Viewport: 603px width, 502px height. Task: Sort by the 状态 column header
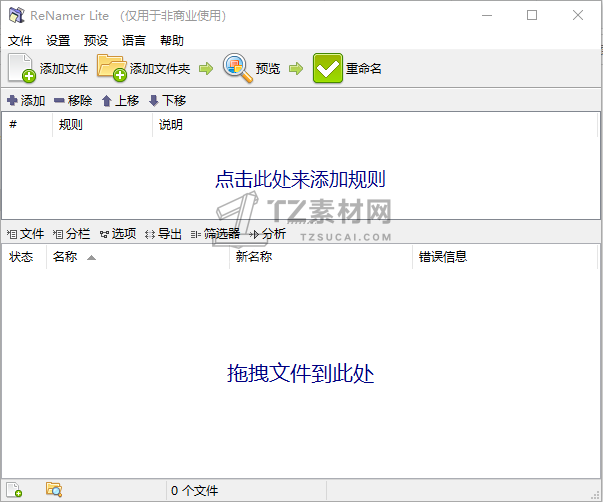pos(25,257)
